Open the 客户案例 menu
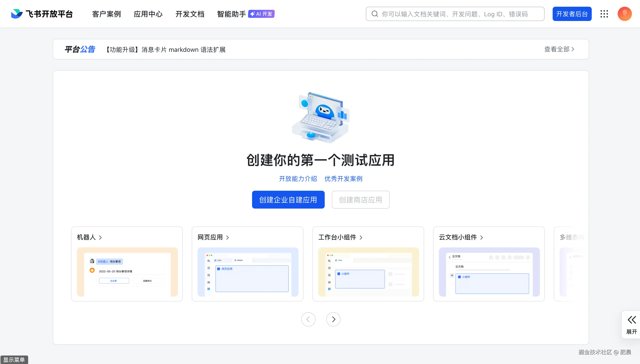This screenshot has width=640, height=364. pos(106,14)
